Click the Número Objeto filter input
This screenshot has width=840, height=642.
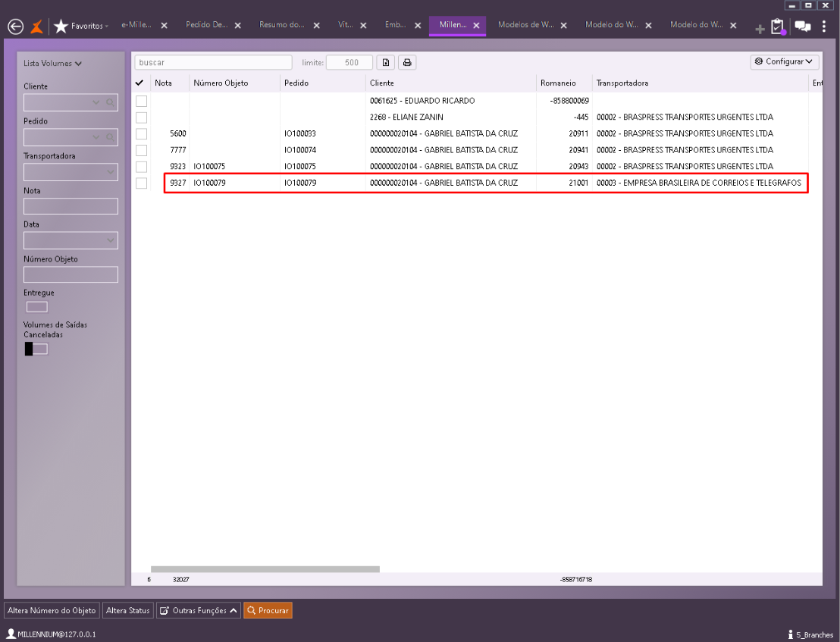point(71,274)
